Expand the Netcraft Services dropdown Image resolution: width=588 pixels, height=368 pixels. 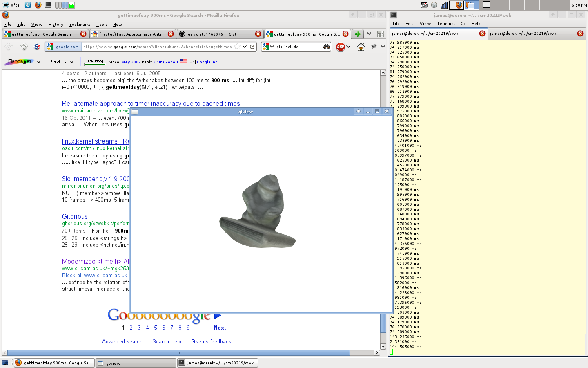coord(62,62)
